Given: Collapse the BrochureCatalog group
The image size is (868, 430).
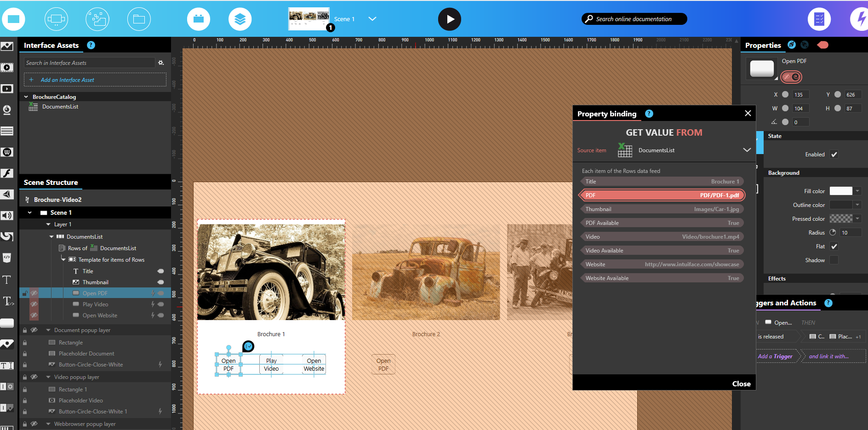Looking at the screenshot, I should pos(26,97).
